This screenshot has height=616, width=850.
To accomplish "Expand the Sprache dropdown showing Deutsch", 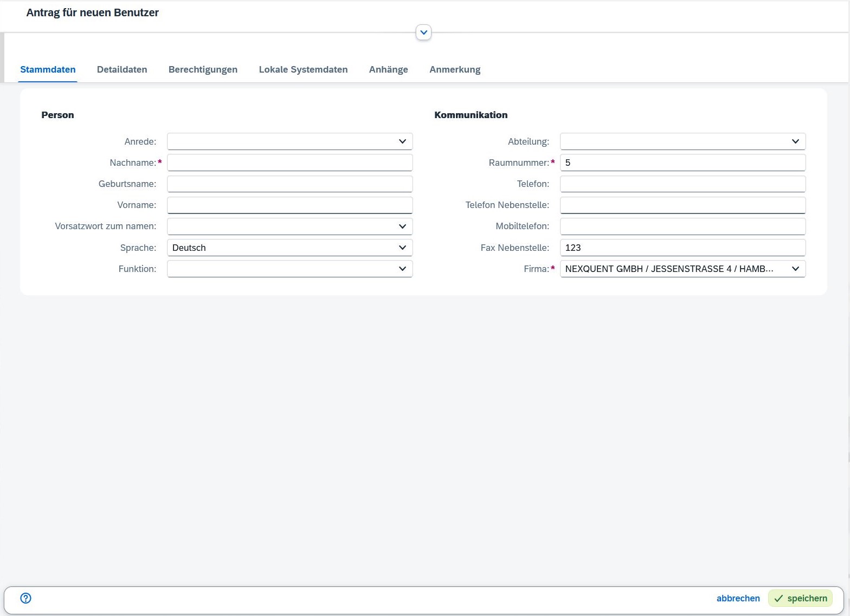I will (402, 248).
